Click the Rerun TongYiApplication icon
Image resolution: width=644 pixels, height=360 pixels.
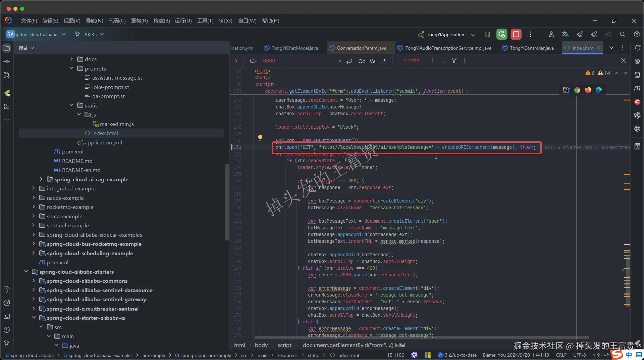[x=502, y=34]
